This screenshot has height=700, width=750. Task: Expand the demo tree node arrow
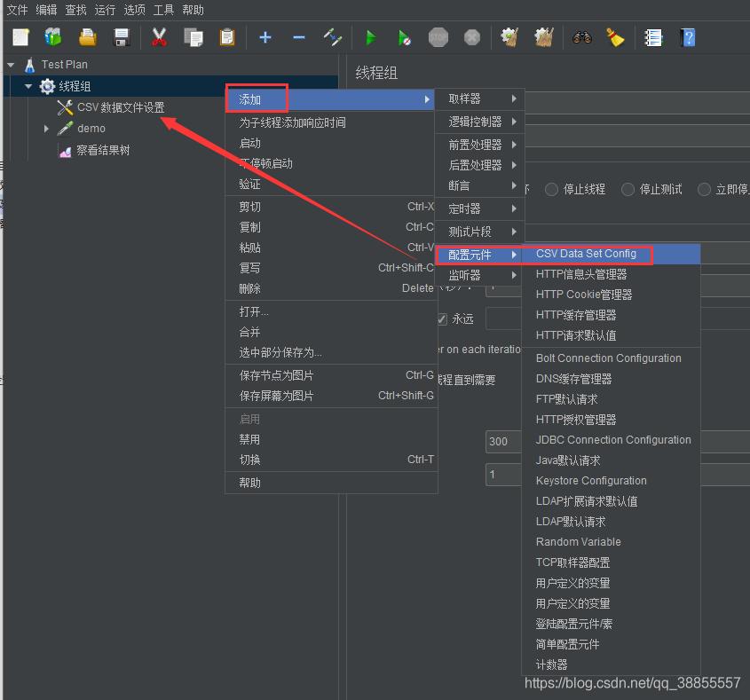(46, 129)
